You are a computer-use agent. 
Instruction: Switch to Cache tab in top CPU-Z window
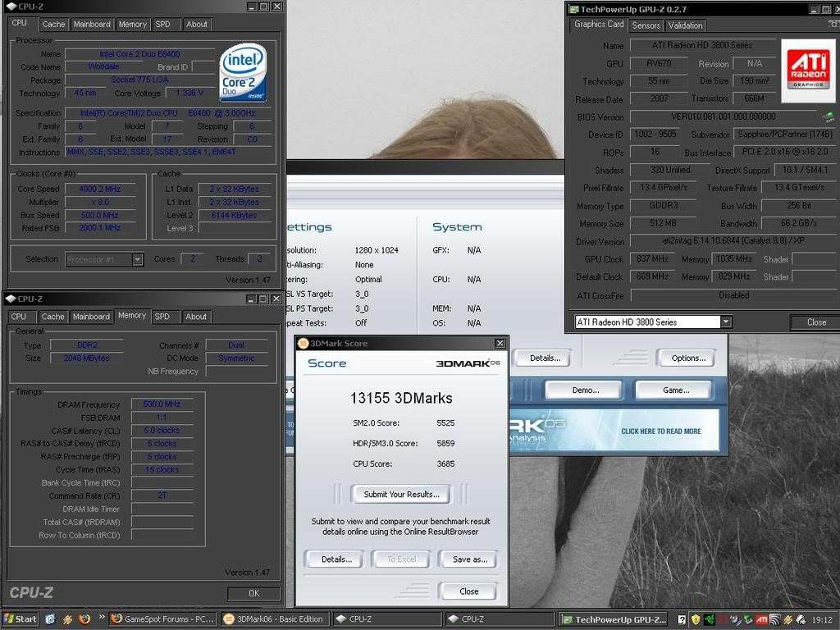(53, 24)
